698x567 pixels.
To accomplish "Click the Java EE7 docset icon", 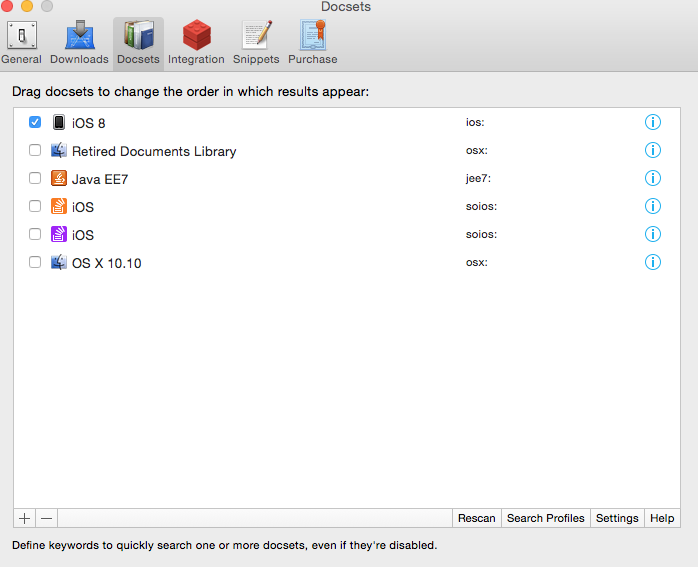I will point(59,178).
